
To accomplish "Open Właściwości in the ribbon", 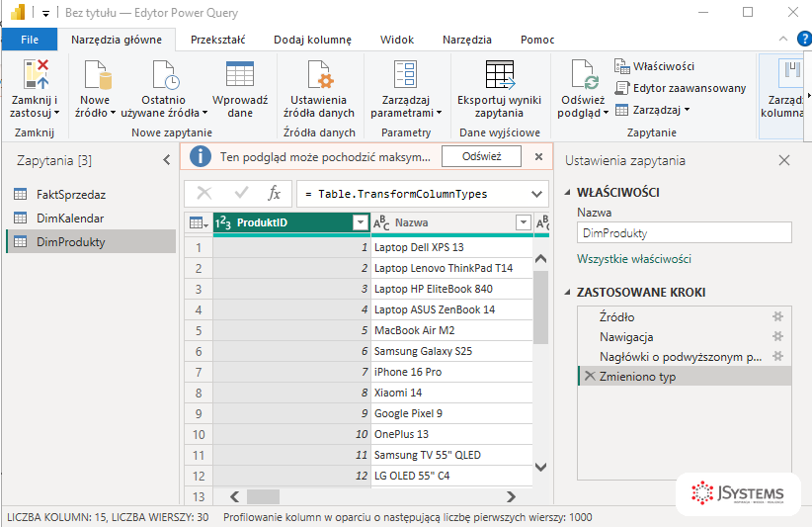I will 654,66.
